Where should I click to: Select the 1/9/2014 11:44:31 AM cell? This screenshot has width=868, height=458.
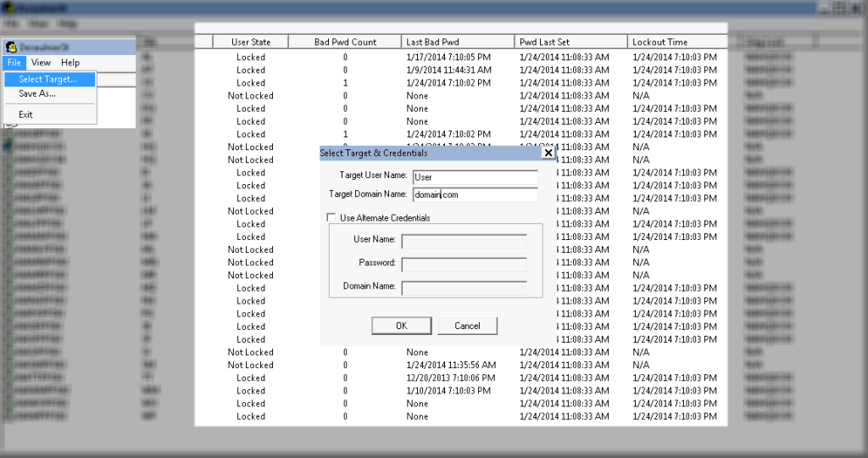448,70
